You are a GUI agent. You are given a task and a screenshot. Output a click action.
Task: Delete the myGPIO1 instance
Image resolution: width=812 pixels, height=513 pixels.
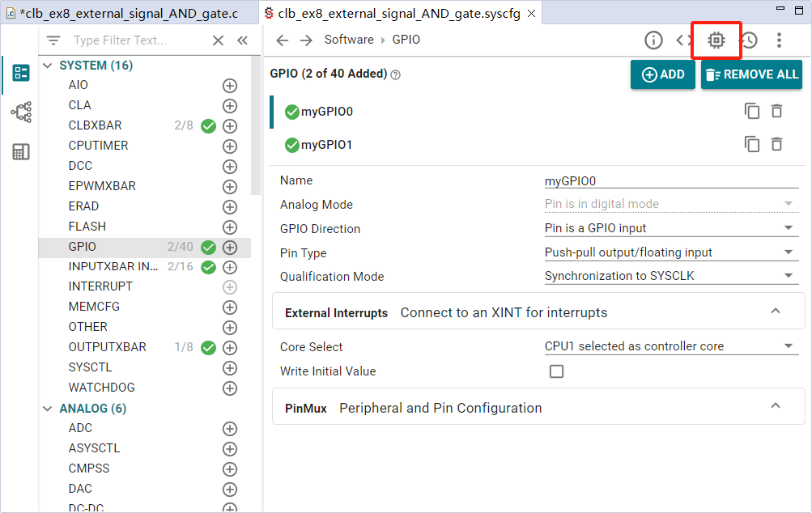pos(776,145)
